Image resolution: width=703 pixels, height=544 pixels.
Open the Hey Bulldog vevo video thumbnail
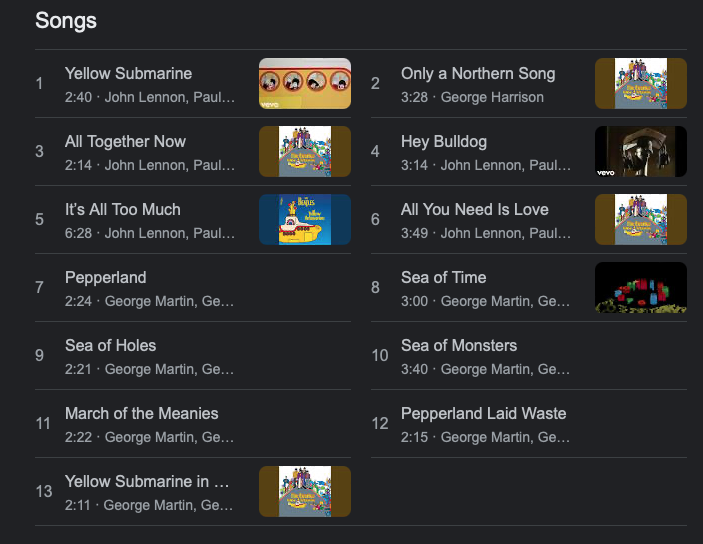[x=641, y=151]
